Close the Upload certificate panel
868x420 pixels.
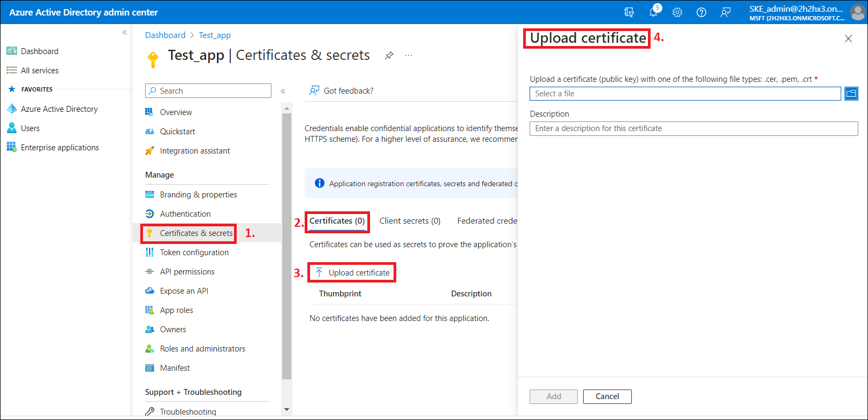coord(848,39)
